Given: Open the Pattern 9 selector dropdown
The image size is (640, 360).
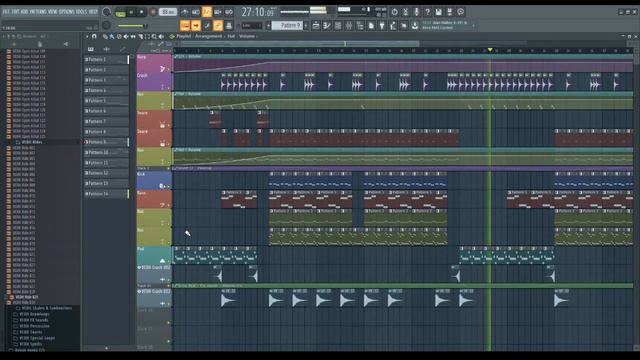Looking at the screenshot, I should click(x=287, y=25).
